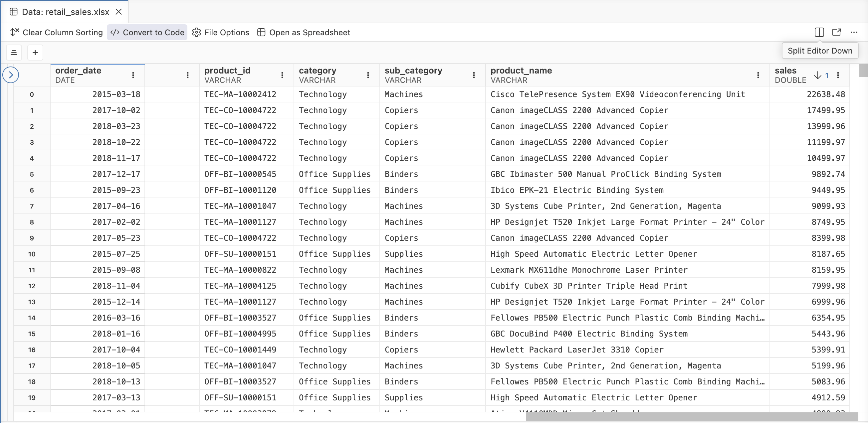Click date cell 2018-10-13
Screen dimensions: 868x423
tap(98, 381)
